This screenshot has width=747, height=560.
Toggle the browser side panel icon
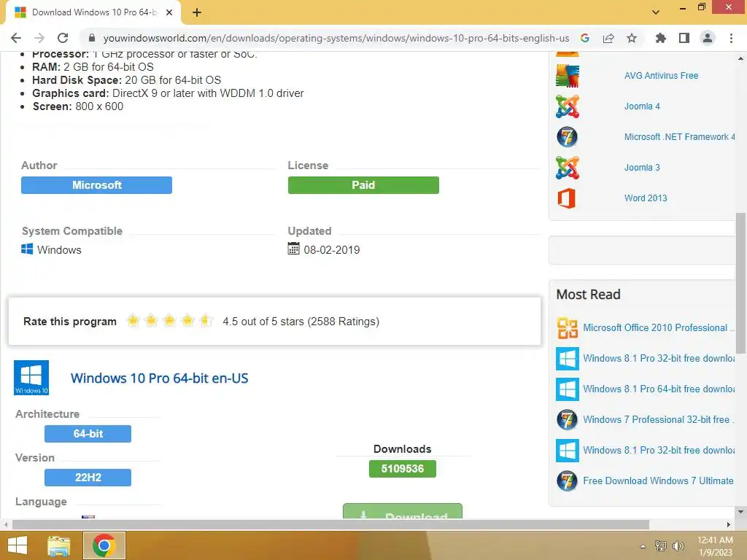point(684,38)
